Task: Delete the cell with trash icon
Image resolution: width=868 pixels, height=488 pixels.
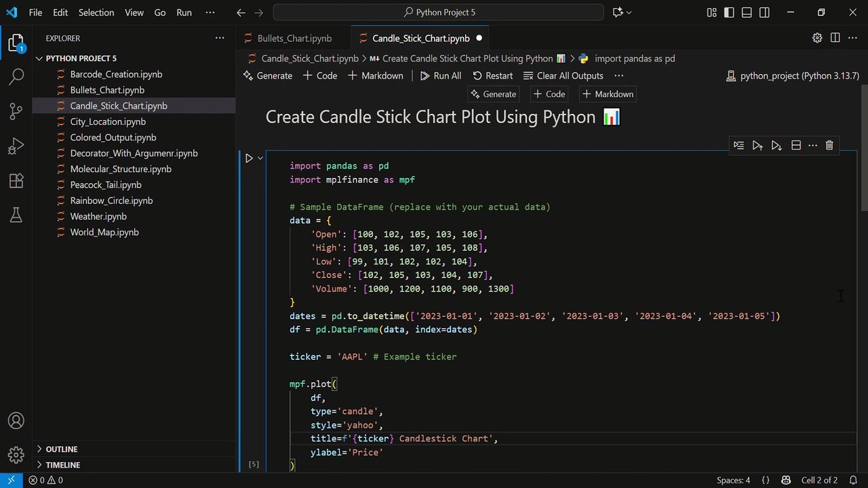Action: click(829, 145)
